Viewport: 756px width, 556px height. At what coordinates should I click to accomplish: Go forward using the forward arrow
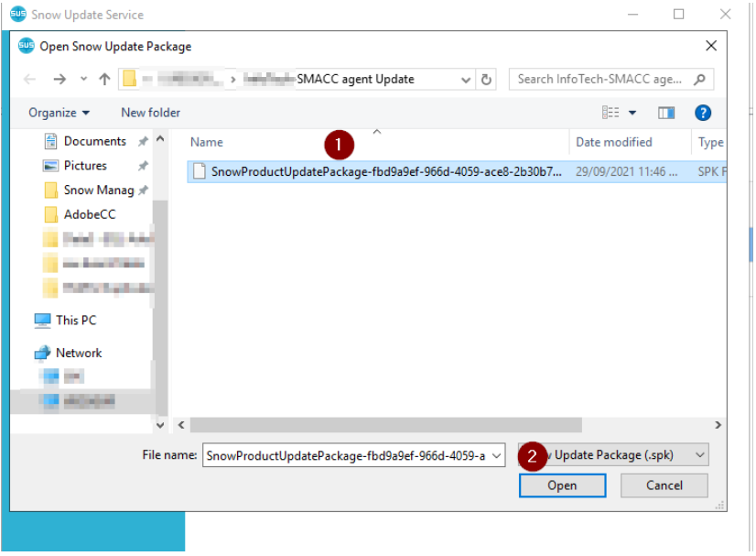pos(59,79)
